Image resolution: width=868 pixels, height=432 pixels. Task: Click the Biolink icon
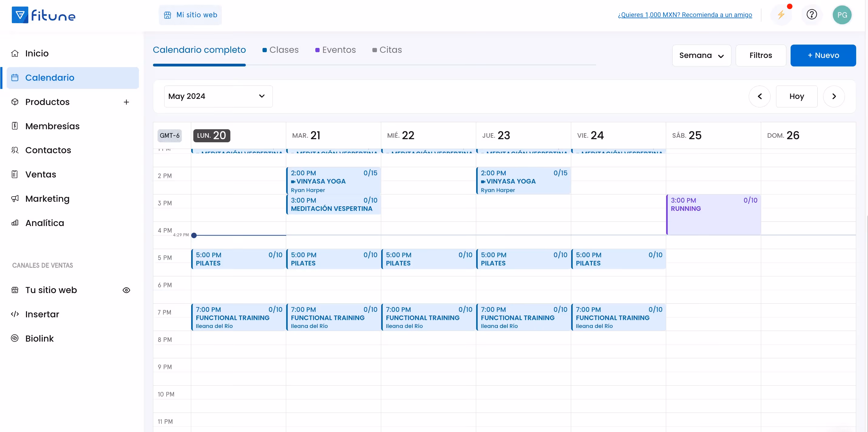15,338
